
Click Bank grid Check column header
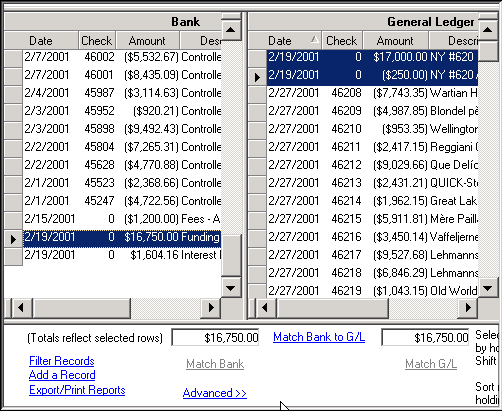click(97, 41)
